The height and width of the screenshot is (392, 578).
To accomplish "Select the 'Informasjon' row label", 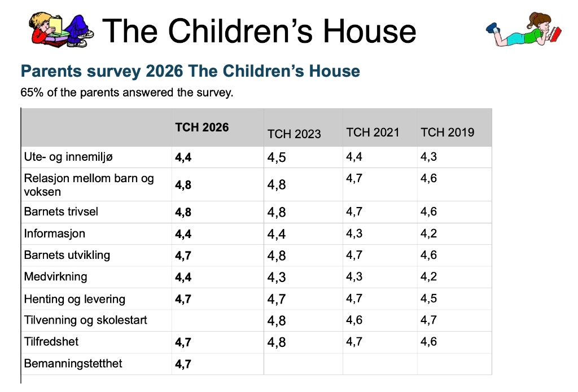I will (x=54, y=234).
